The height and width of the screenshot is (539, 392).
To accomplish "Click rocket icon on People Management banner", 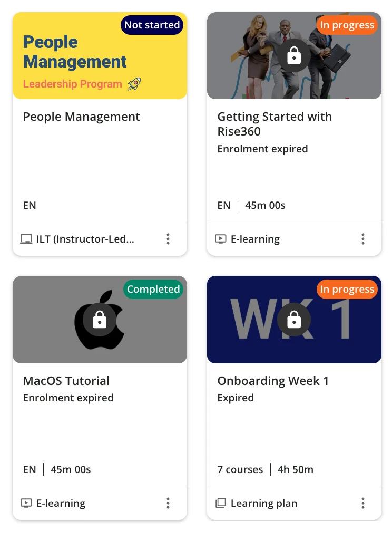I will coord(134,84).
